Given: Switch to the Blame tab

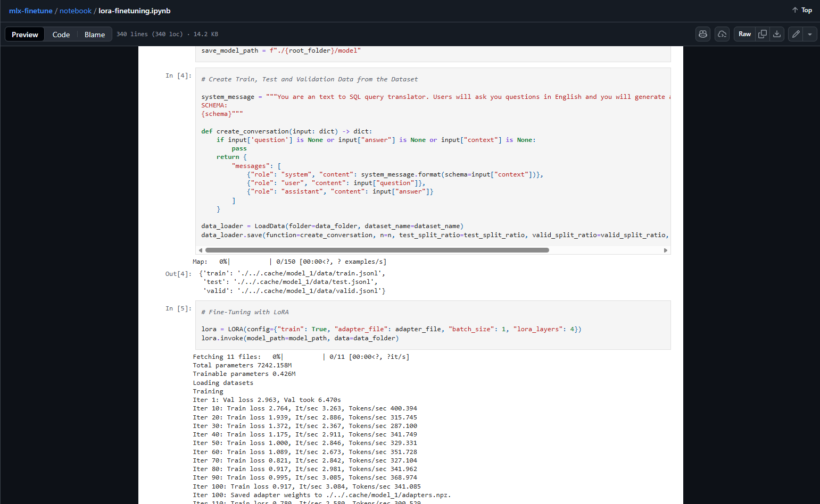Looking at the screenshot, I should (x=95, y=35).
